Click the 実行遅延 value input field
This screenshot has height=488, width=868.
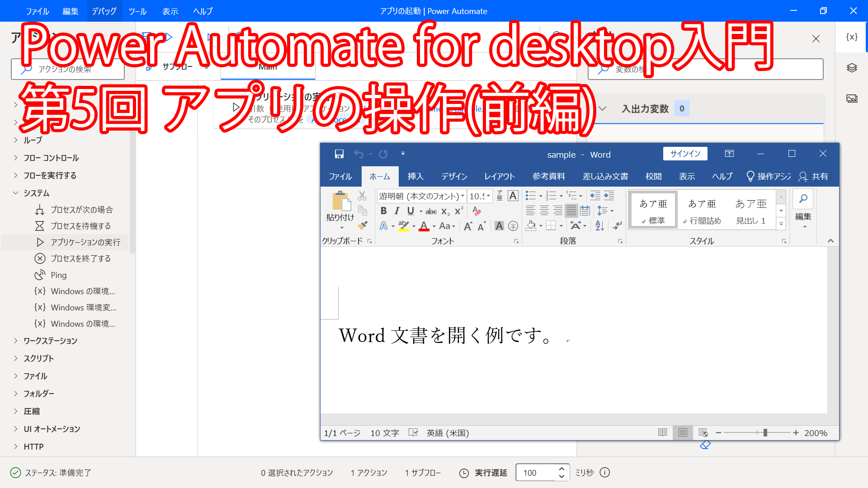point(536,473)
